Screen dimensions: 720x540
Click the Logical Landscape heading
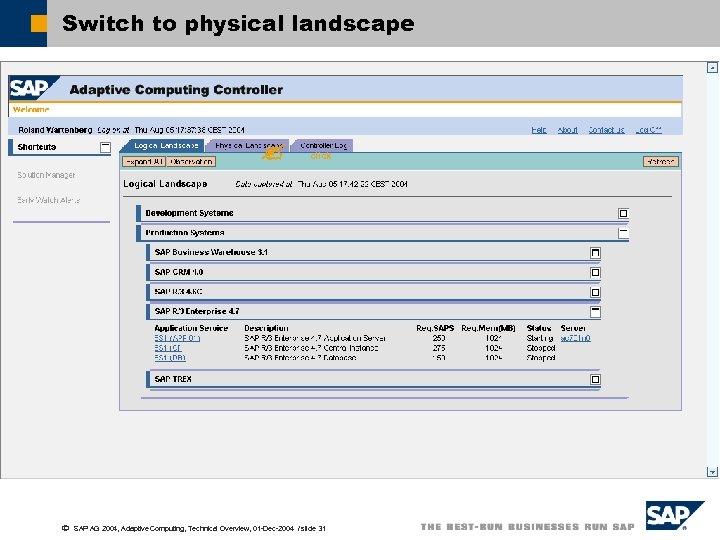click(x=165, y=184)
